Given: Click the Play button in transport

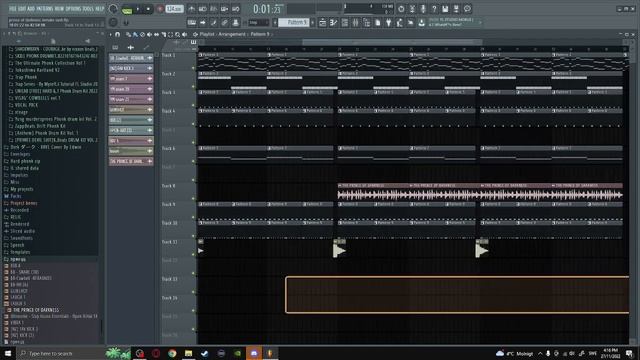Looking at the screenshot, I should (138, 9).
